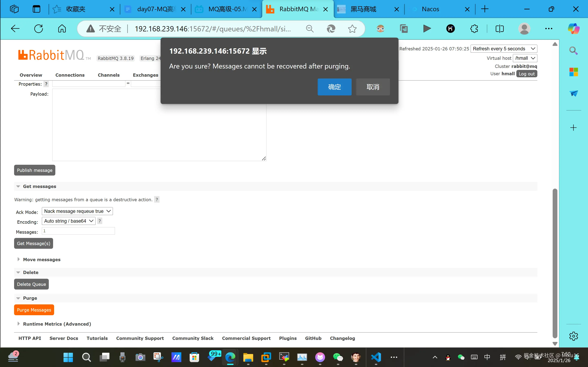
Task: Switch to the Nacos browser tab
Action: pos(430,9)
